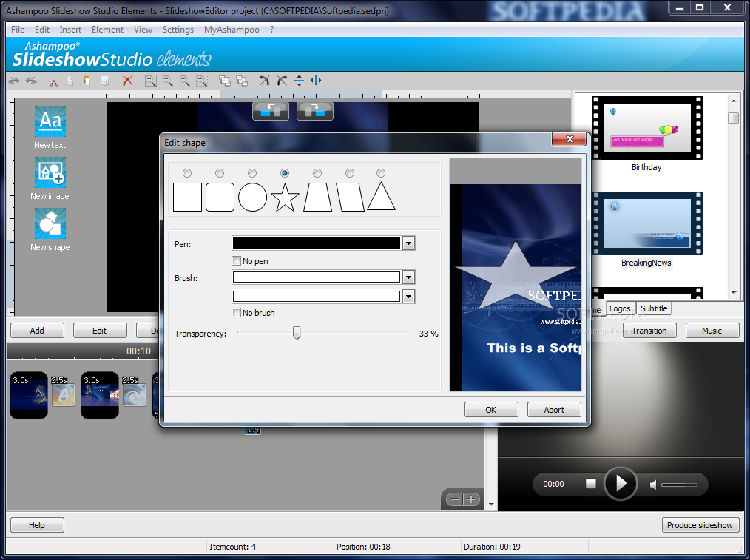
Task: Select the parallelogram shape radio button
Action: (x=350, y=173)
